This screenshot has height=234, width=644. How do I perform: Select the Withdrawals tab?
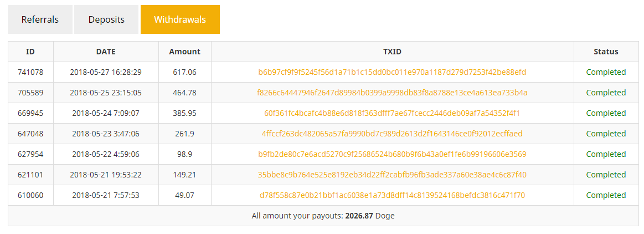[x=180, y=19]
